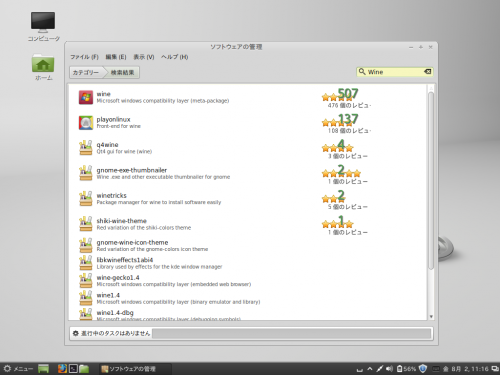The image size is (500, 375).
Task: Select the playonlinux app icon
Action: click(x=86, y=123)
